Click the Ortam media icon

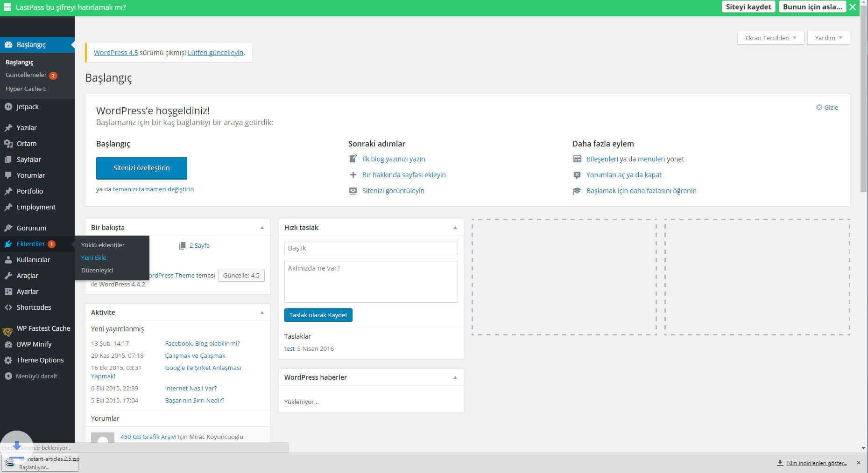(x=8, y=144)
